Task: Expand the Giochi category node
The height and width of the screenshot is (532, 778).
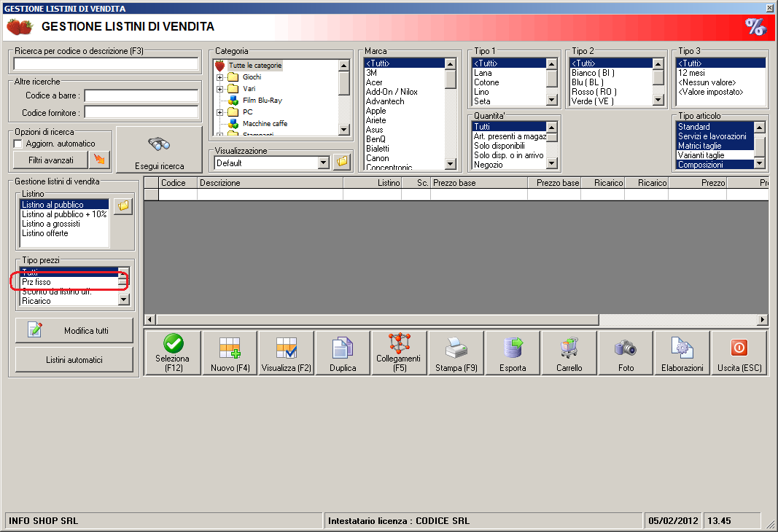Action: tap(219, 77)
